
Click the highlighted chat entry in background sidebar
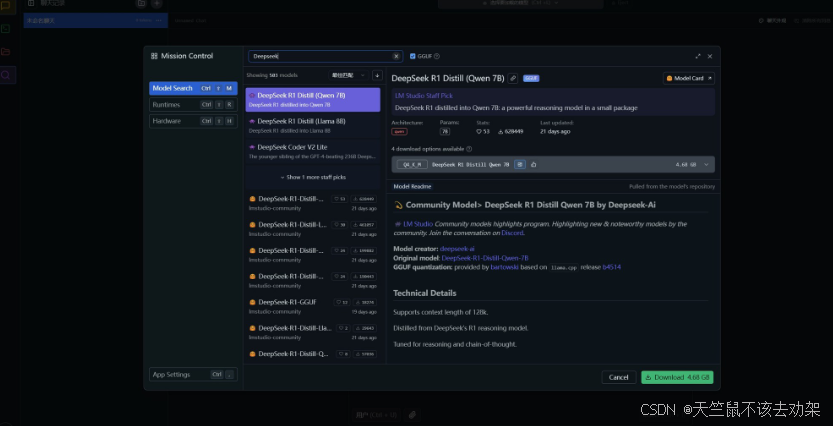[96, 20]
